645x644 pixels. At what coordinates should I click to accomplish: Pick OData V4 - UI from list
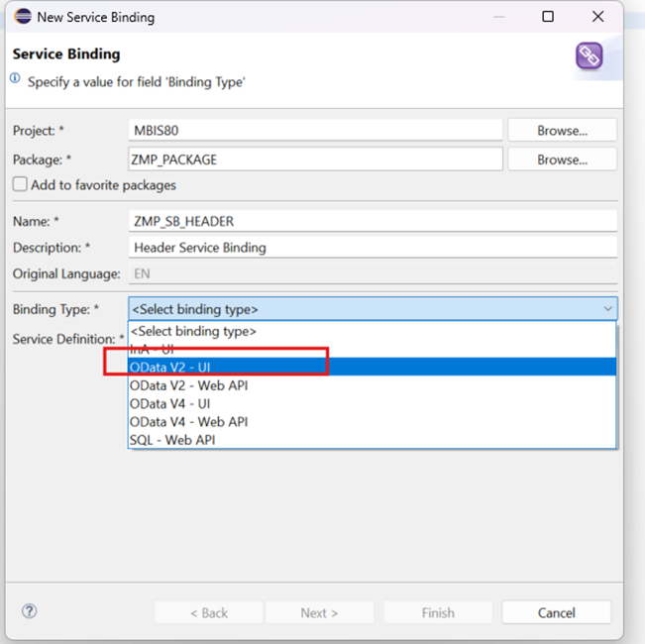click(170, 403)
